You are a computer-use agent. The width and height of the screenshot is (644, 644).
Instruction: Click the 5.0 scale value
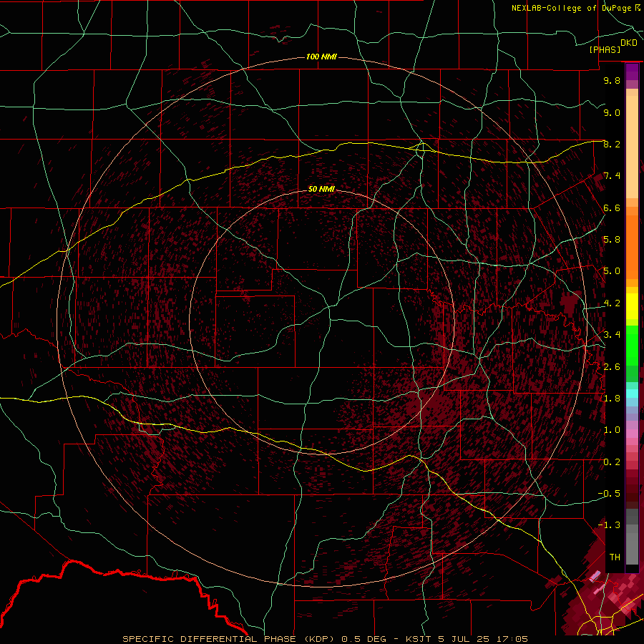pyautogui.click(x=612, y=271)
